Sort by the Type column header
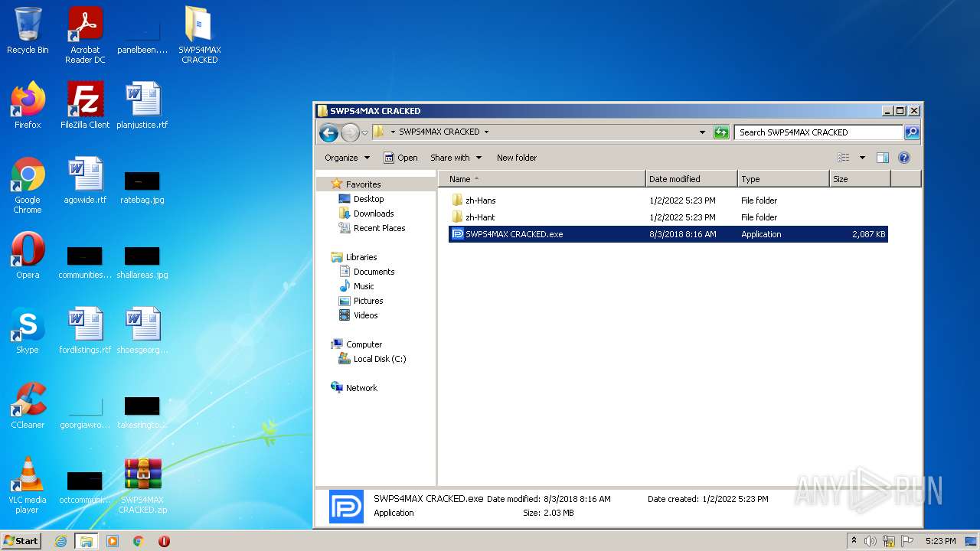Viewport: 980px width, 551px height. click(783, 179)
